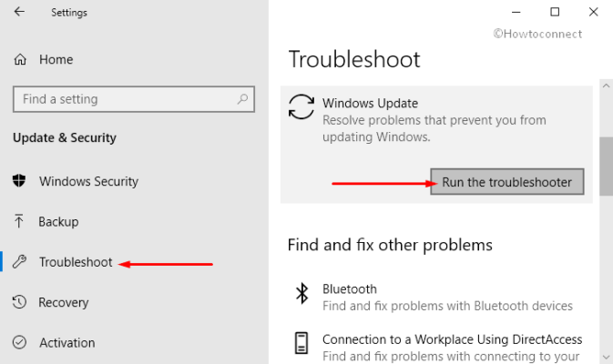Open the Activation settings page
The height and width of the screenshot is (364, 613).
coord(66,343)
